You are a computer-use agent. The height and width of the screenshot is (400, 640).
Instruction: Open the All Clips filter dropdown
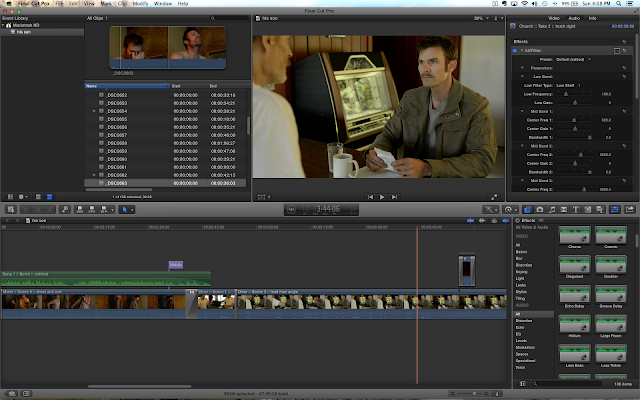(97, 18)
